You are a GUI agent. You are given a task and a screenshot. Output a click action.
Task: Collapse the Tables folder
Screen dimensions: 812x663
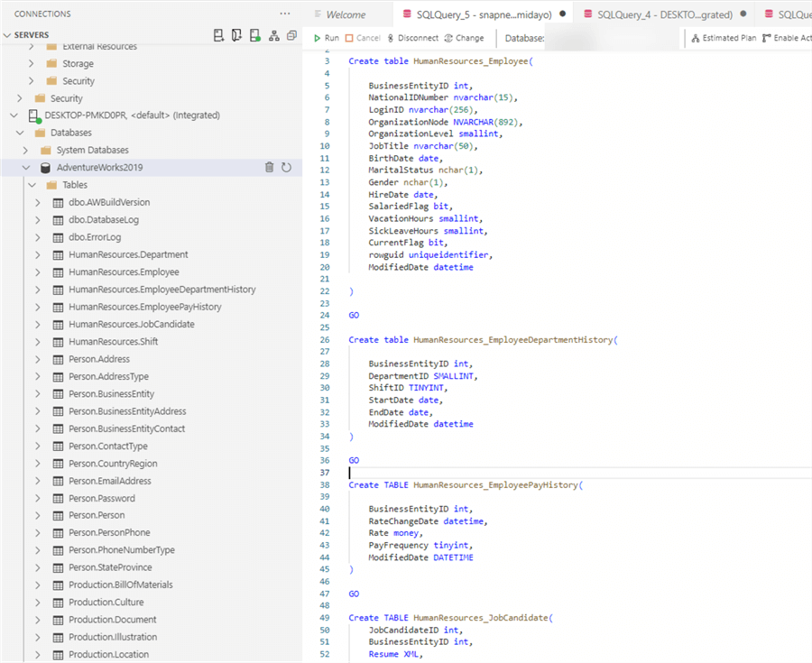(x=32, y=185)
